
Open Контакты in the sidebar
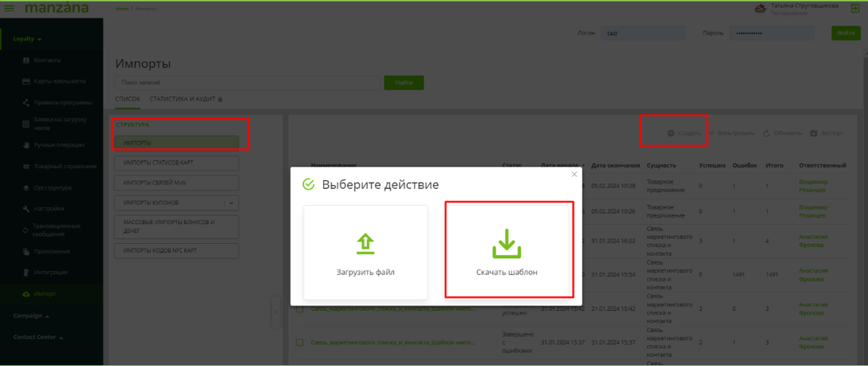click(x=46, y=61)
